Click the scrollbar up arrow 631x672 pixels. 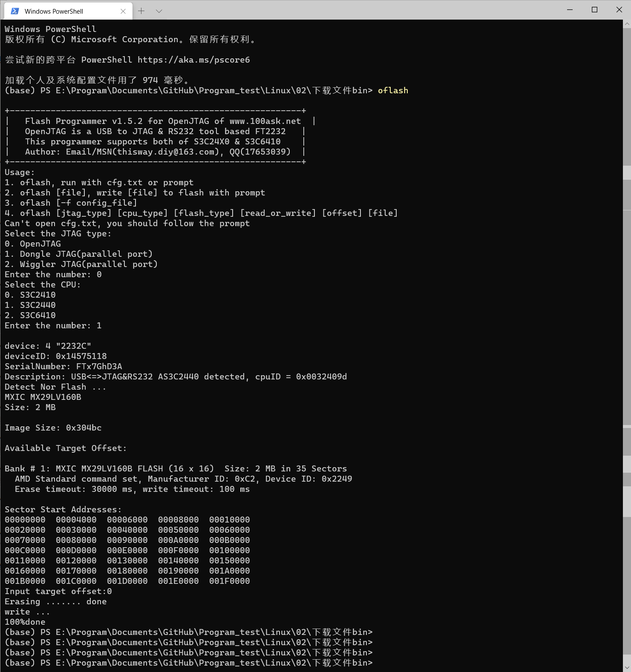pyautogui.click(x=627, y=24)
